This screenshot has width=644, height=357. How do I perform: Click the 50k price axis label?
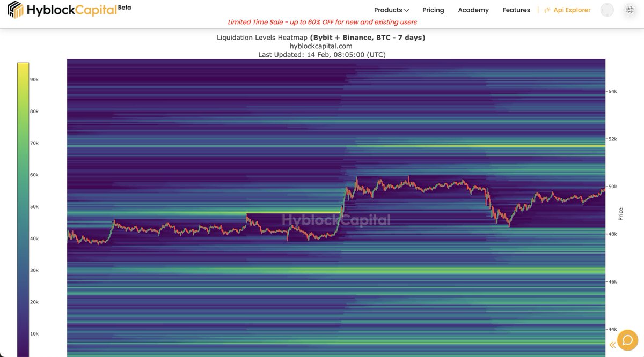(x=612, y=187)
